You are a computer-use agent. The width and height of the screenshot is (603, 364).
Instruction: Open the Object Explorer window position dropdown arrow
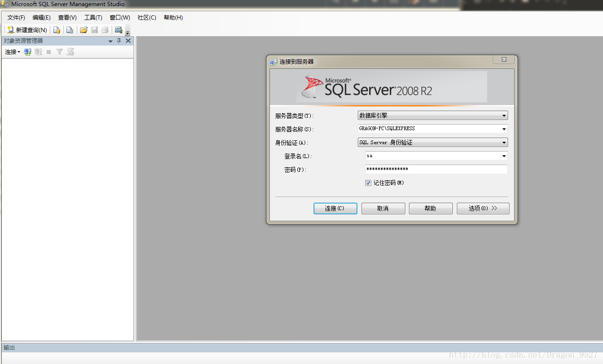coord(111,41)
